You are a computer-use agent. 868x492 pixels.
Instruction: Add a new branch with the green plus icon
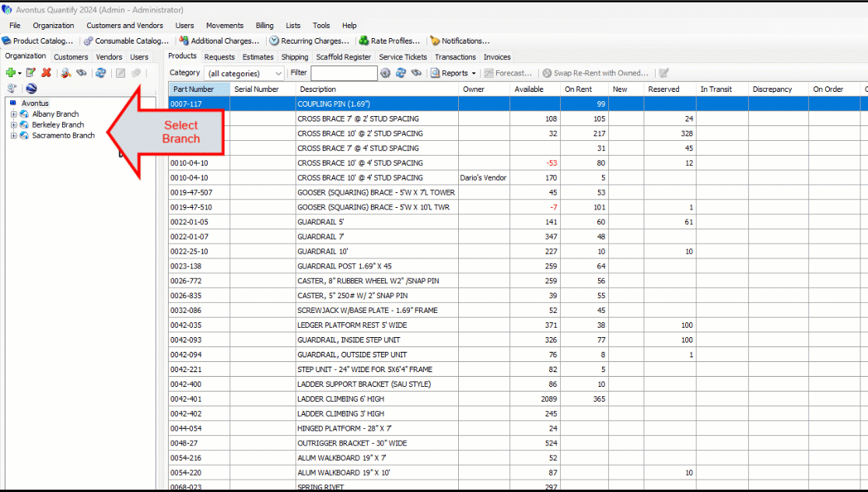pos(11,72)
